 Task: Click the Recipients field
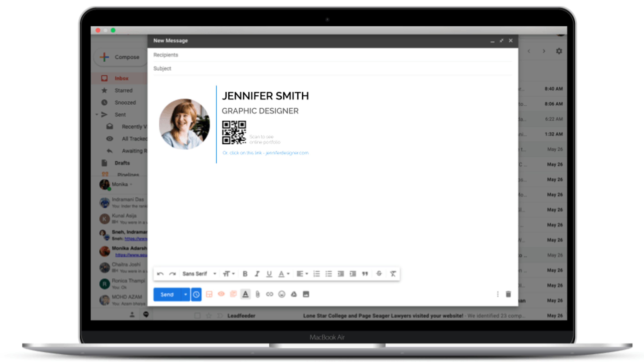[333, 55]
